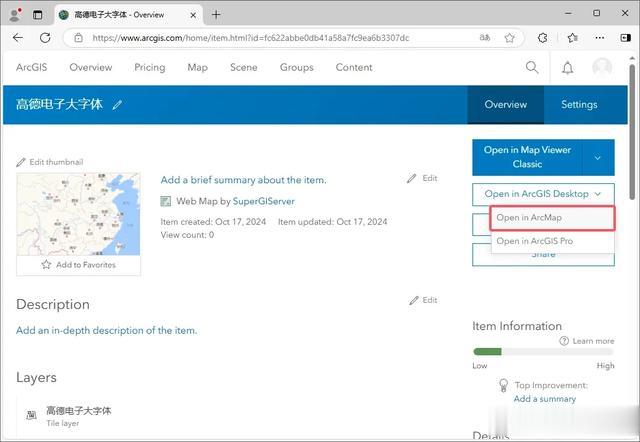Viewport: 640px width, 442px height.
Task: Select Open in ArcGIS Pro
Action: 553,241
